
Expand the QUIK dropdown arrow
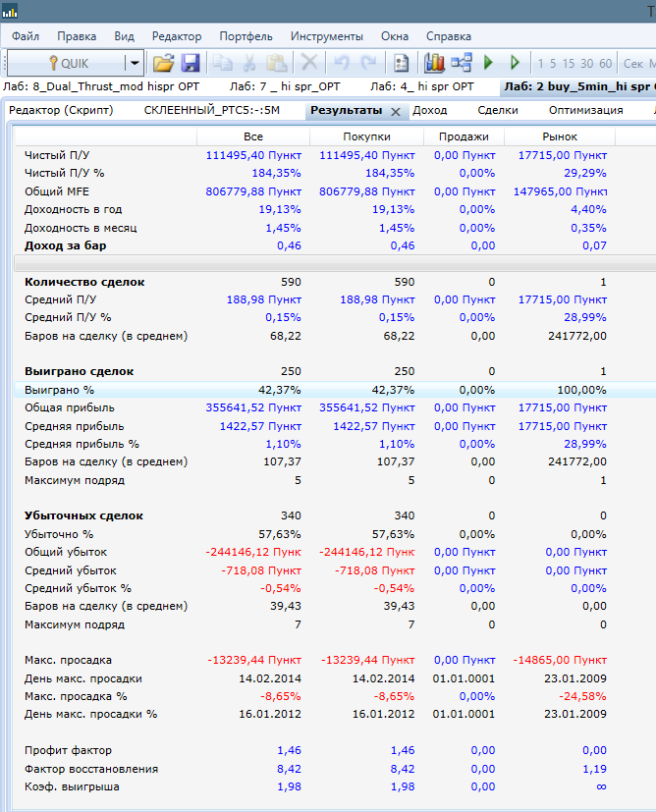tap(134, 63)
